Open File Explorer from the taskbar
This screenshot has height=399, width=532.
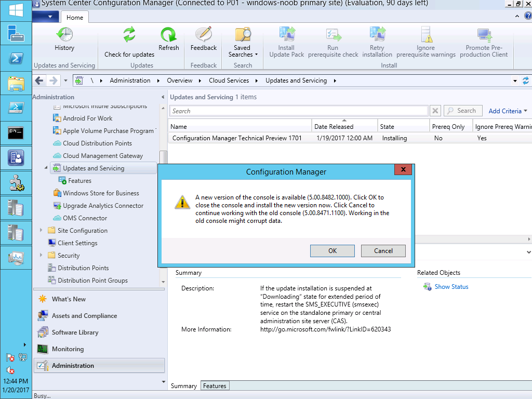tap(16, 84)
